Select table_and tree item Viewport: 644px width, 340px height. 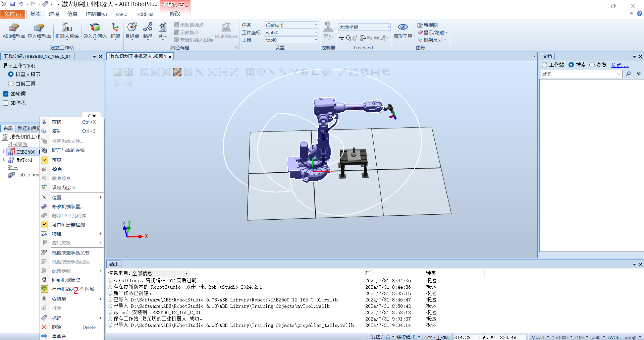point(28,175)
